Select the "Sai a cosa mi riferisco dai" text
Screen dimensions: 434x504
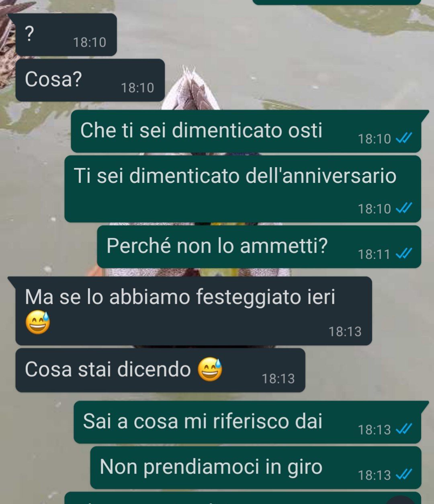pos(203,421)
